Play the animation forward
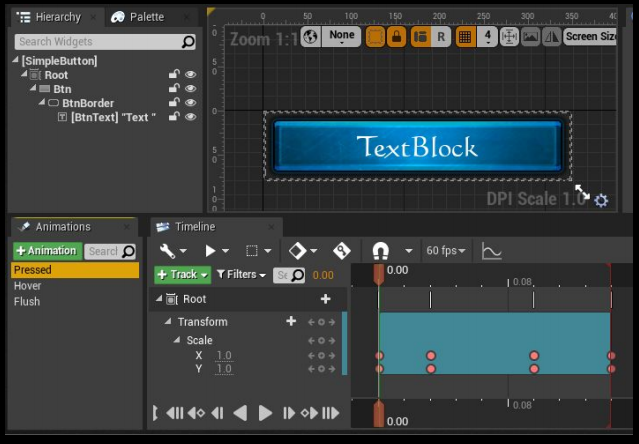 pos(265,413)
